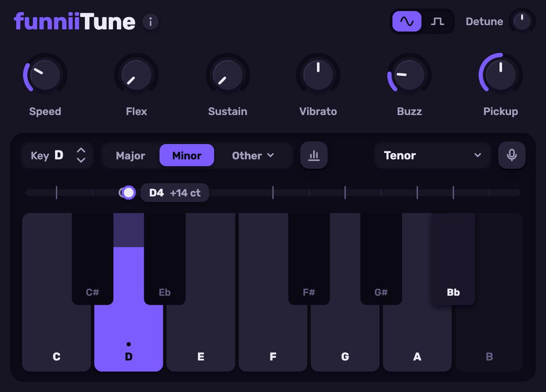Image resolution: width=546 pixels, height=392 pixels.
Task: Increase the key with the up chevron
Action: 81,150
